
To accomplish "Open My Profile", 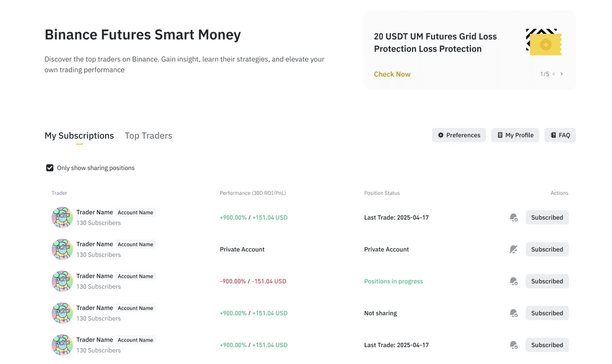I will [x=515, y=135].
